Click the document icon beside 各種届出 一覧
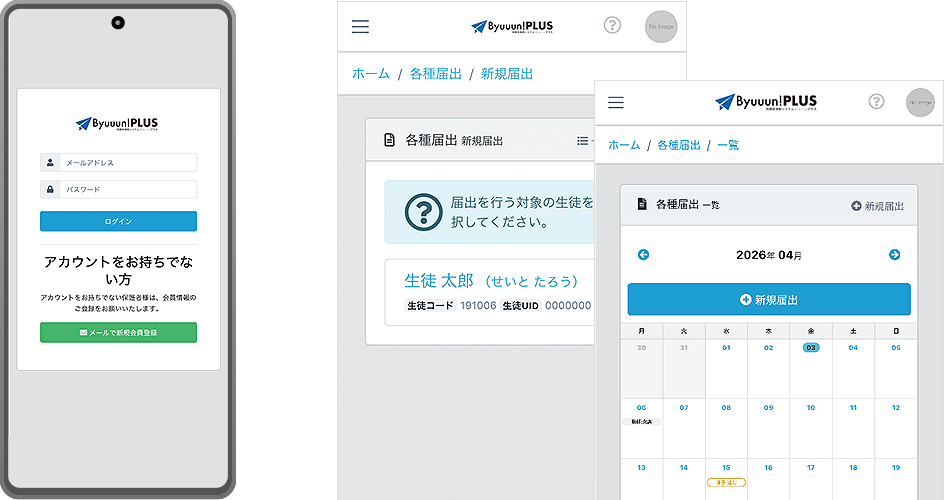 point(642,204)
